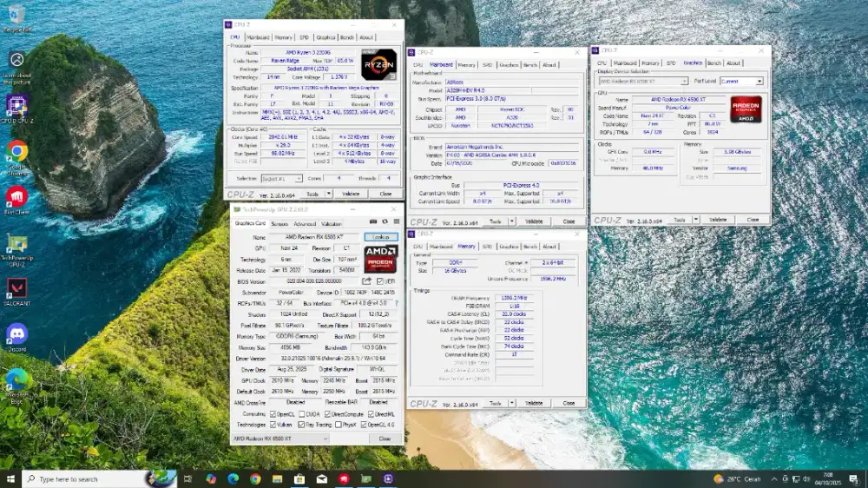Screen dimensions: 868x488
Task: Expand the AMD Radeon RX 6500 XT GPU selector
Action: point(281,439)
